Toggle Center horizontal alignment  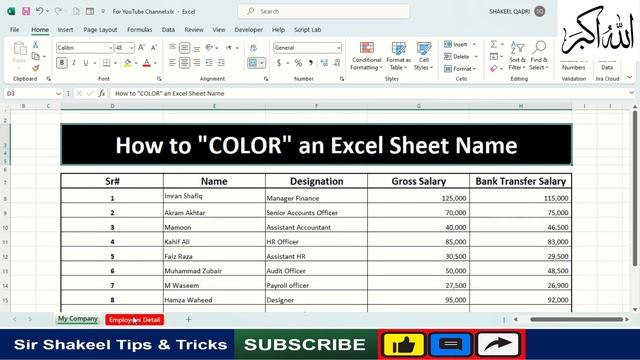pos(184,63)
